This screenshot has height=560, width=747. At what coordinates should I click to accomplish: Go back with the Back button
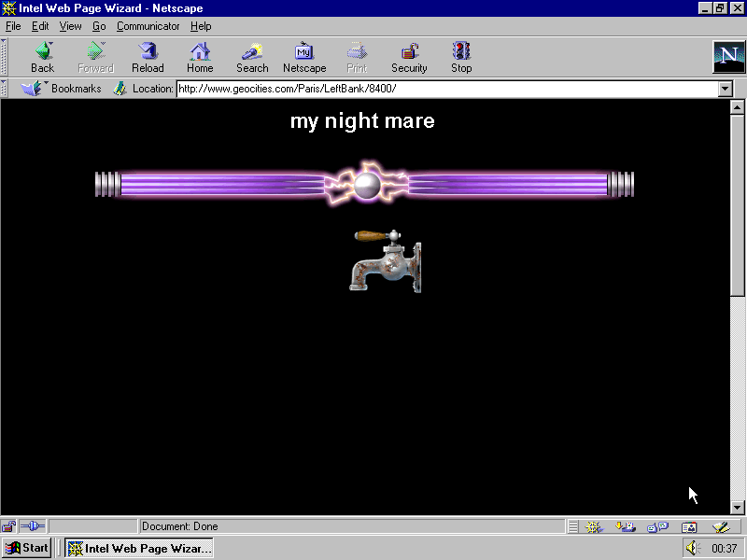pyautogui.click(x=43, y=57)
